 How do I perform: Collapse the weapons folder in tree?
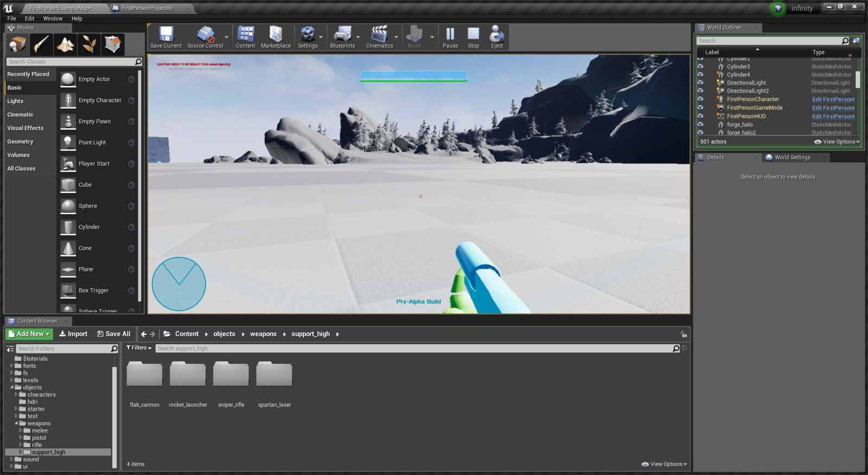(16, 423)
